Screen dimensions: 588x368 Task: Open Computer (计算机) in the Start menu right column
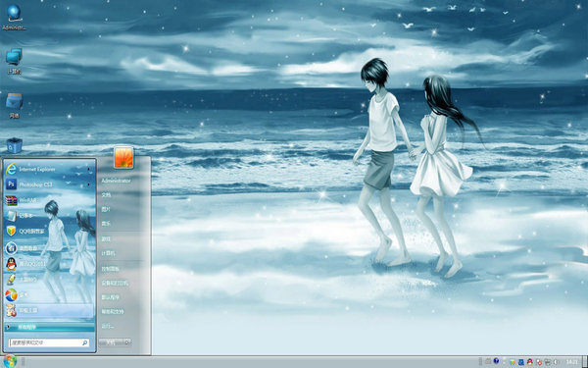point(108,253)
